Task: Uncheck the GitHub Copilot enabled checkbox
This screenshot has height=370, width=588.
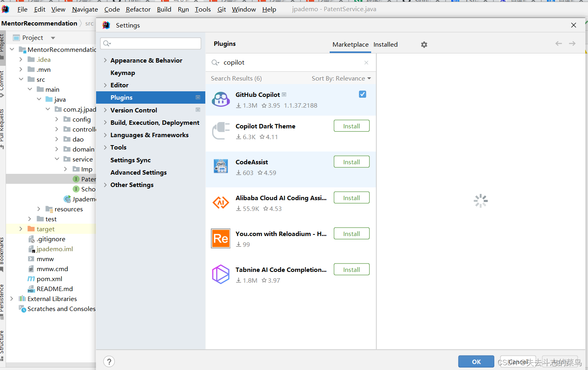Action: tap(362, 94)
